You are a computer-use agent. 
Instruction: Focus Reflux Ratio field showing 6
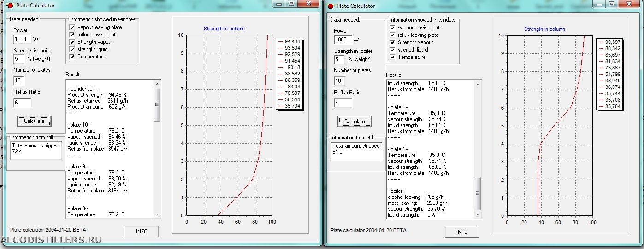tap(23, 103)
